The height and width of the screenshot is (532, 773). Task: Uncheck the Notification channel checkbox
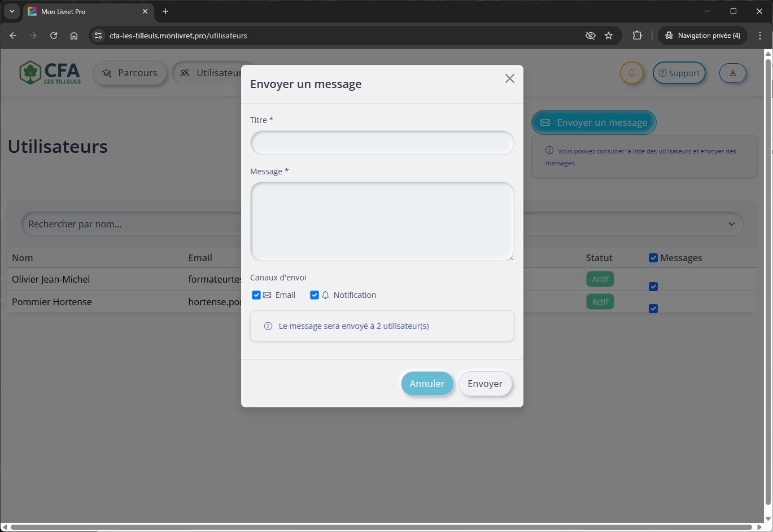(315, 295)
